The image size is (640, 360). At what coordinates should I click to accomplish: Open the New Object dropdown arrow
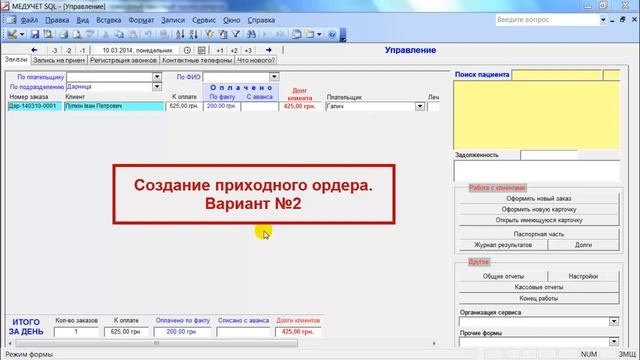319,35
